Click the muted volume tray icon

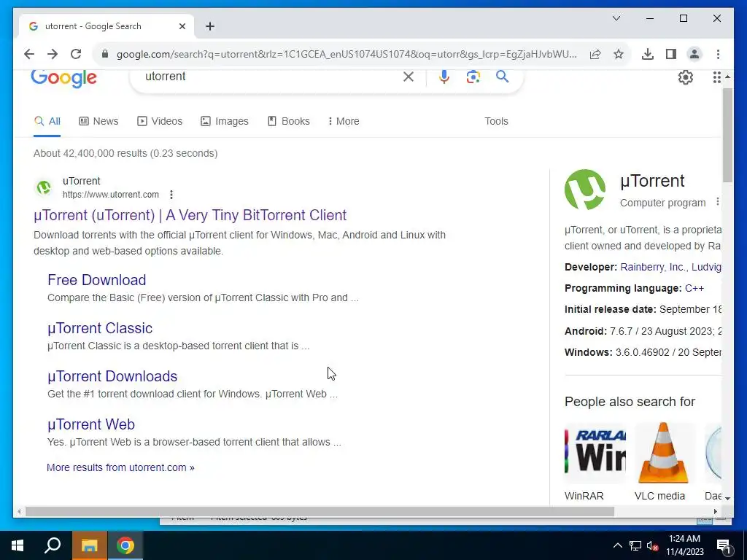coord(652,545)
